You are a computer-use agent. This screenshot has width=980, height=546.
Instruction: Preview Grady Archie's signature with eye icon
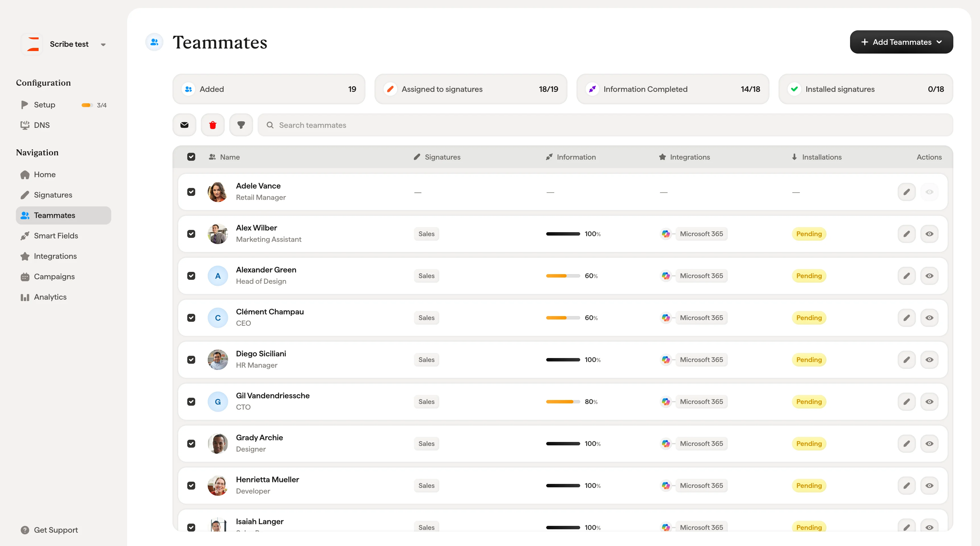click(929, 444)
